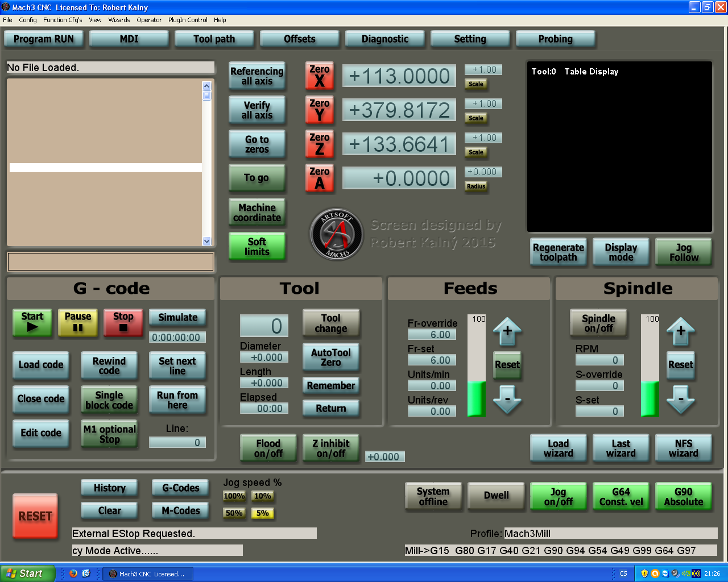Increase feed rate override with up arrow
This screenshot has height=582, width=728.
[x=507, y=331]
